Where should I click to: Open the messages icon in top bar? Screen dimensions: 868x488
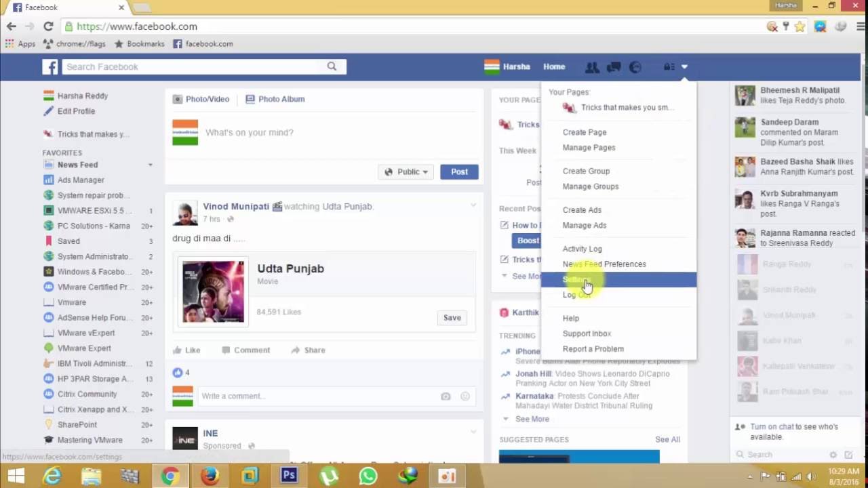point(614,66)
